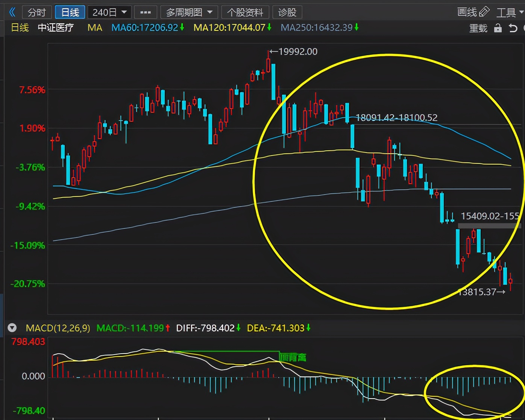Select the pencil drawing icon beside 画线
This screenshot has height=420, width=525.
tap(484, 12)
